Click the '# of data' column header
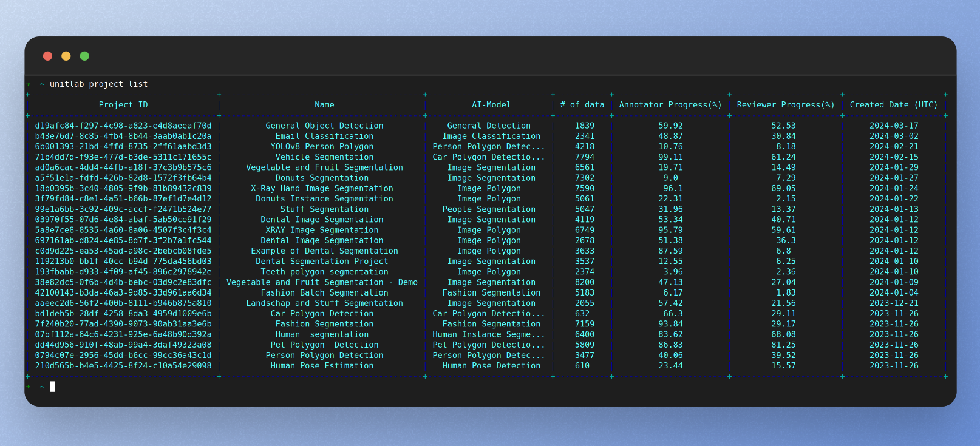 tap(582, 105)
